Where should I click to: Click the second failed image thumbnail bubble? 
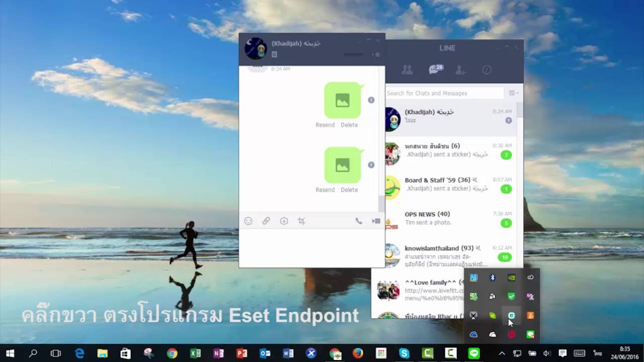pyautogui.click(x=343, y=165)
